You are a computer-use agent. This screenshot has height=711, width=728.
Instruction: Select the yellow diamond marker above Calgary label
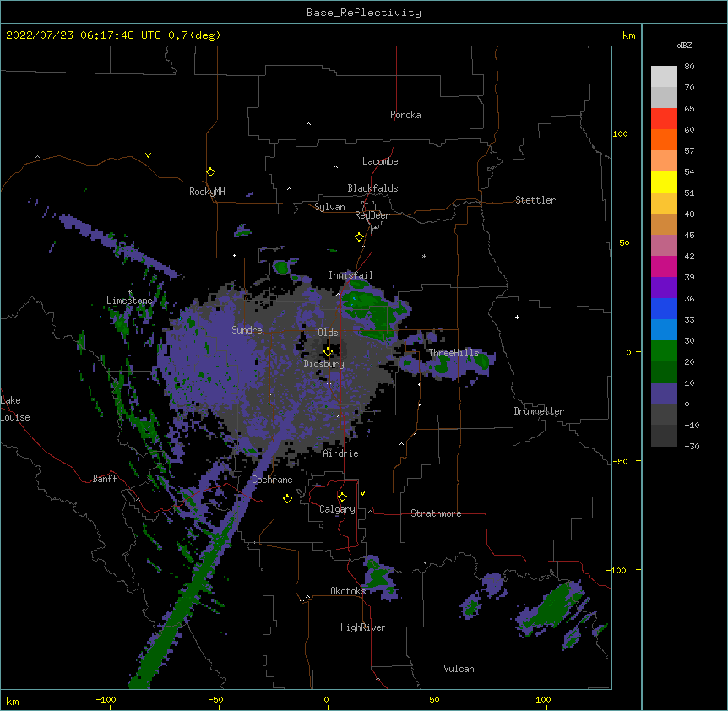pos(342,497)
